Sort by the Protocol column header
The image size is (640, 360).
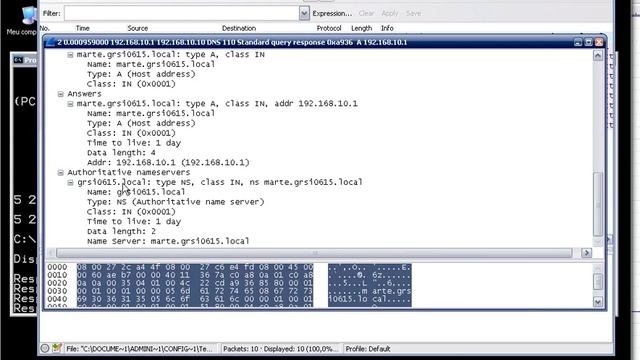(329, 28)
